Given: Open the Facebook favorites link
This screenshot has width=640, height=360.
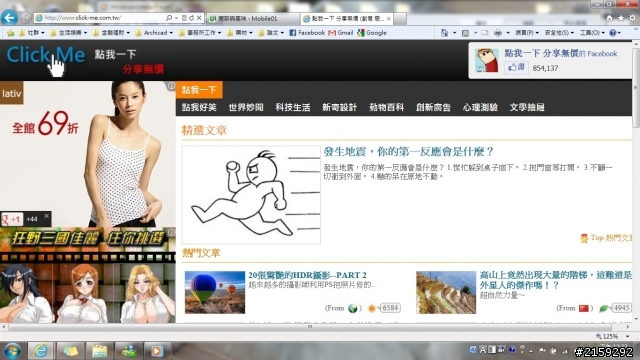Looking at the screenshot, I should click(x=307, y=33).
